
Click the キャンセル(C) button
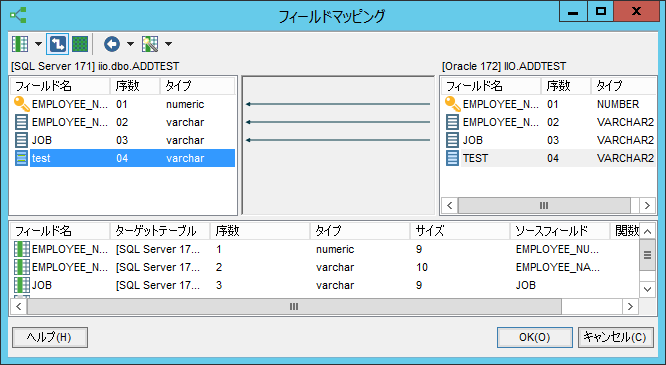pos(615,337)
